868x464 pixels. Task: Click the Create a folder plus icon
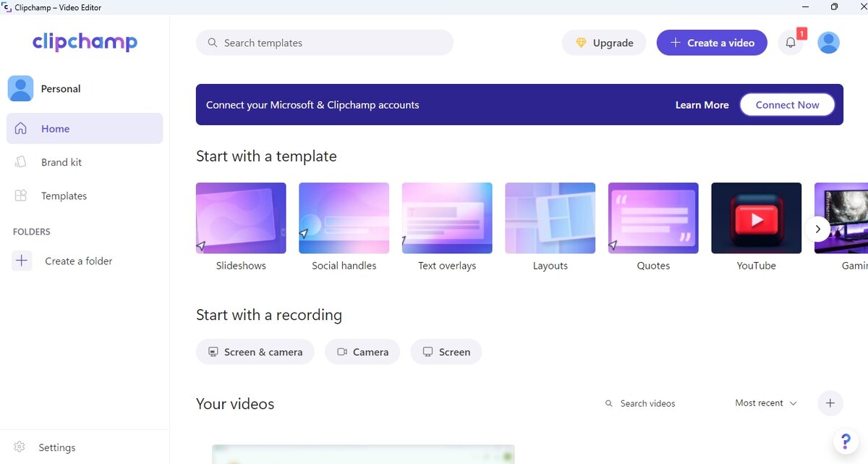coord(22,261)
